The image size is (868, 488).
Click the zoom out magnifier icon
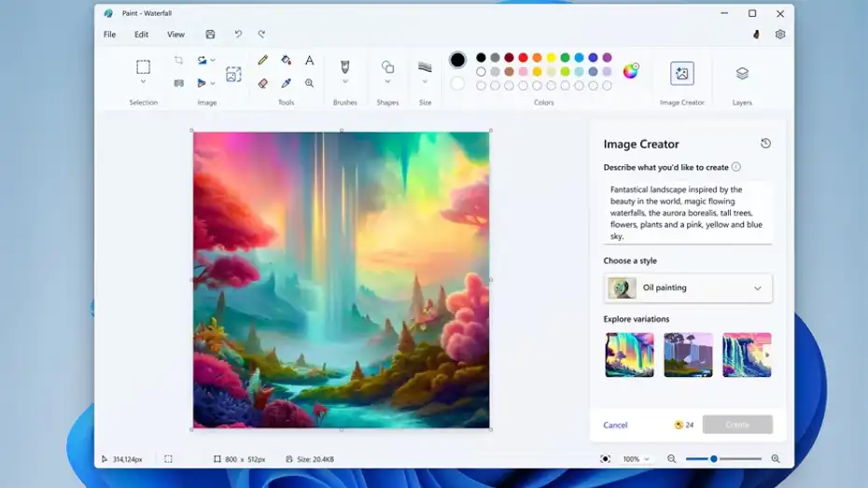[671, 459]
